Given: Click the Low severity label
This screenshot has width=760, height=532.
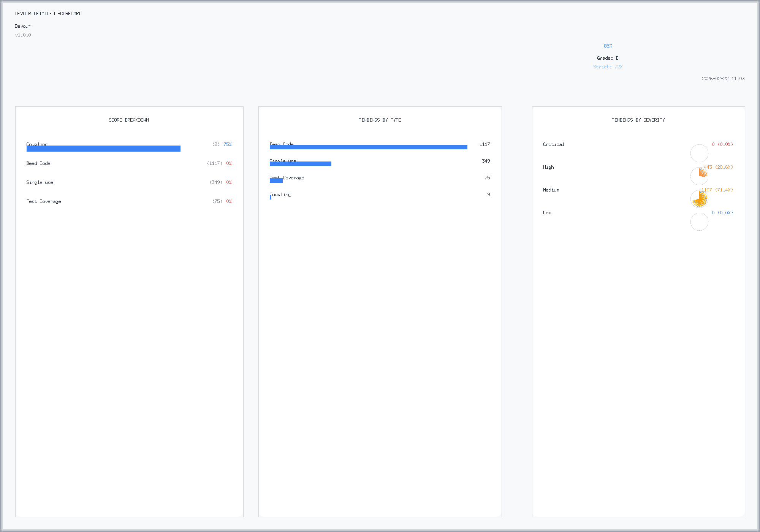Looking at the screenshot, I should [547, 213].
